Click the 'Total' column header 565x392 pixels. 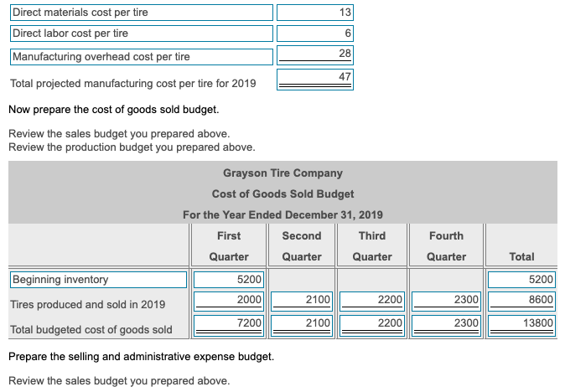tap(521, 256)
